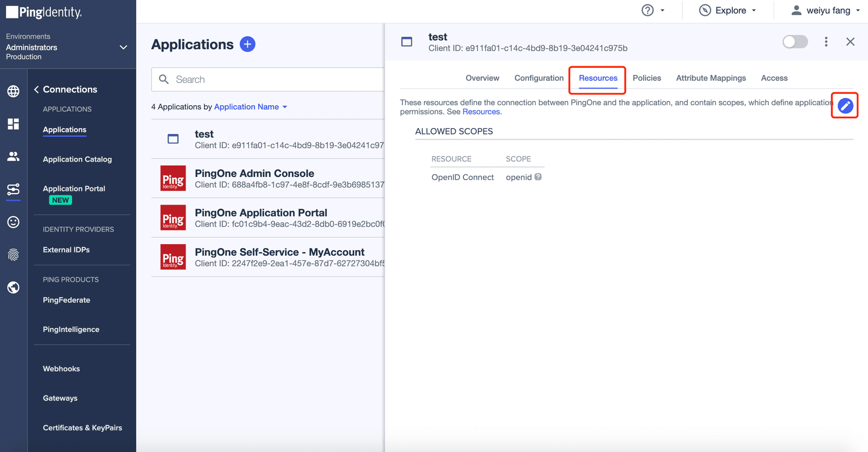The height and width of the screenshot is (452, 868).
Task: Click the user avatar icon
Action: (x=796, y=10)
